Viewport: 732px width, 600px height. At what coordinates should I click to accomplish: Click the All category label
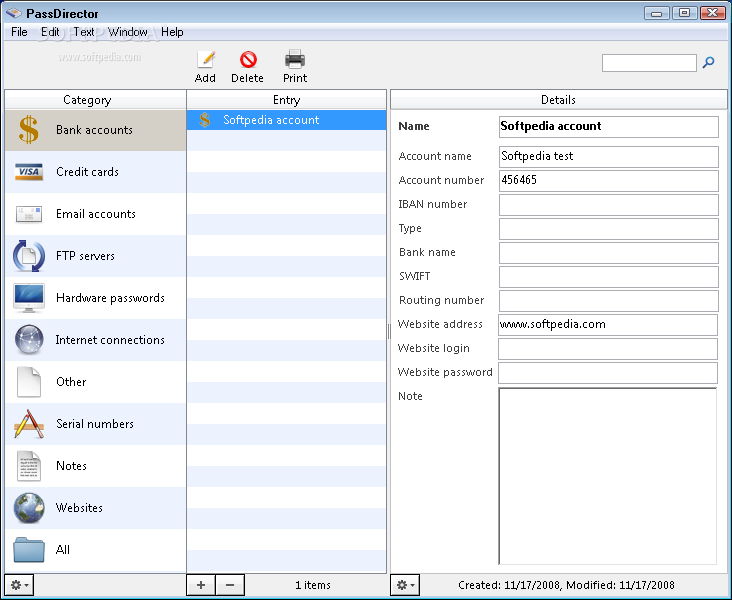(63, 550)
